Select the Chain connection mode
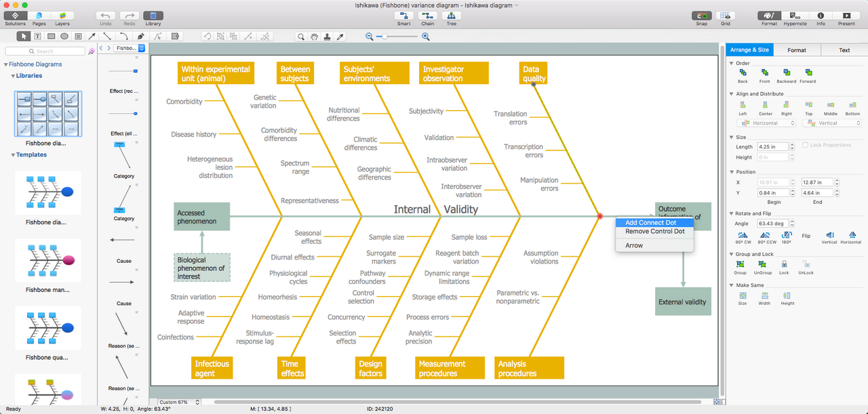The height and width of the screenshot is (414, 868). tap(427, 16)
